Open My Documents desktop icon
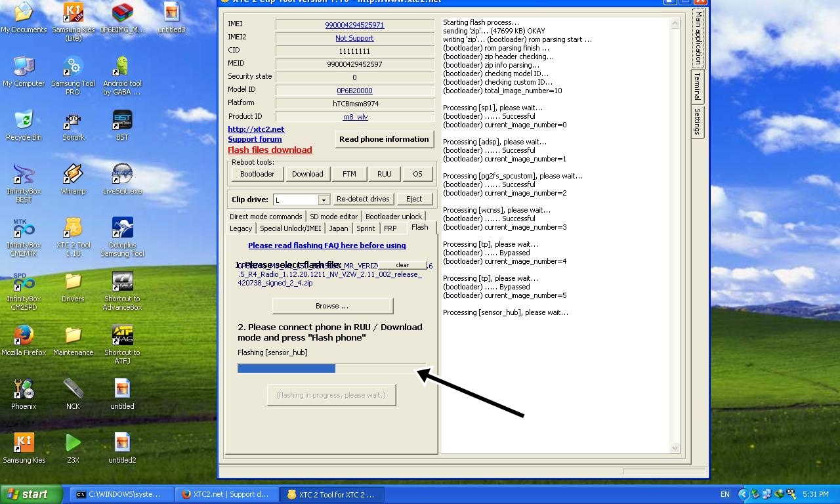The image size is (840, 504). [x=24, y=17]
